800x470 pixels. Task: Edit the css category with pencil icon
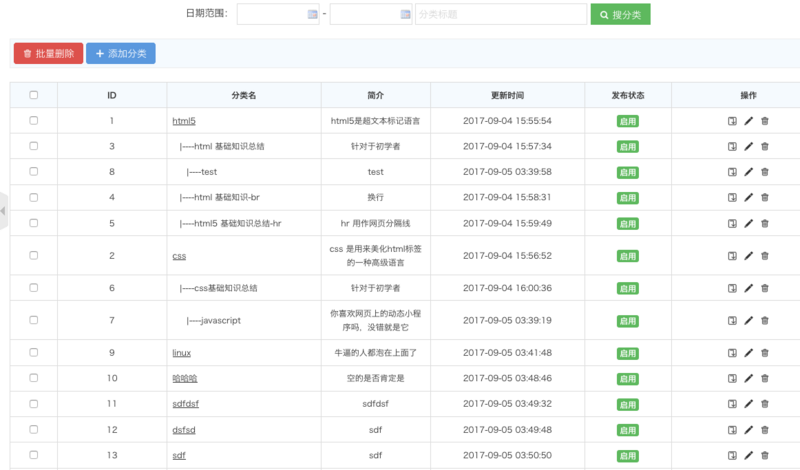(748, 256)
